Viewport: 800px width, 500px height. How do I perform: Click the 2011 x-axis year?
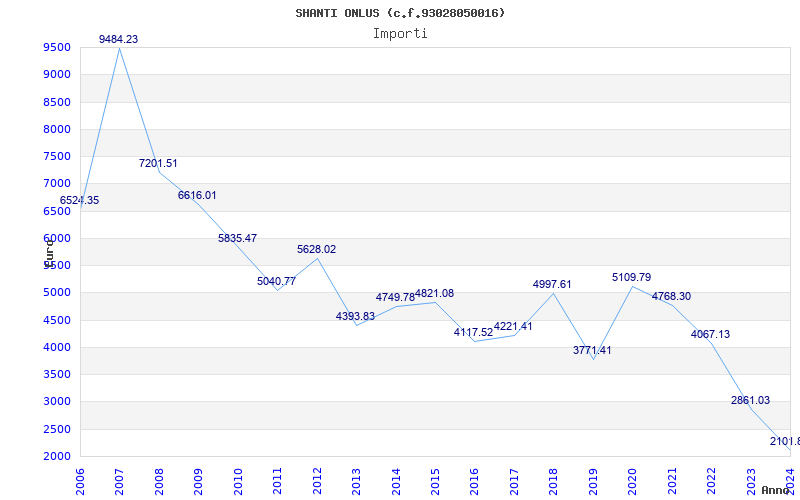click(x=277, y=482)
